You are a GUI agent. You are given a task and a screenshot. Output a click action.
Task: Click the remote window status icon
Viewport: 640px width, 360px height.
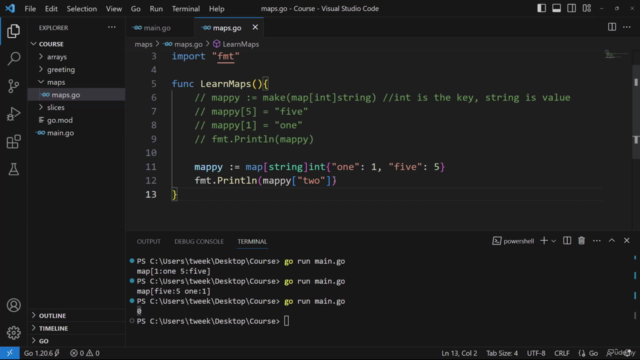[x=9, y=353]
